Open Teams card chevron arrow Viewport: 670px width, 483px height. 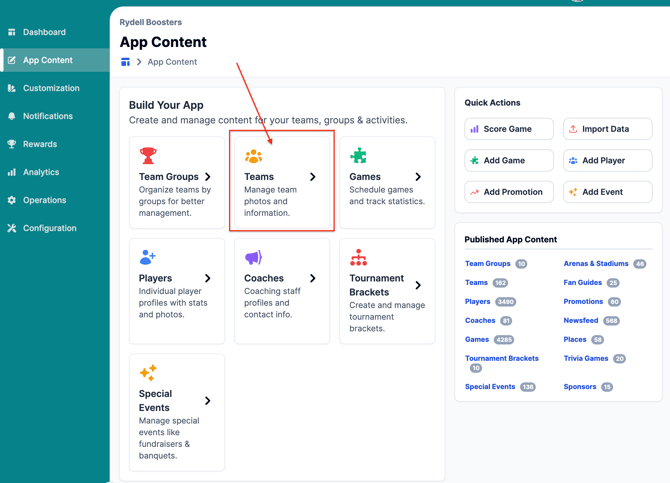coord(313,177)
